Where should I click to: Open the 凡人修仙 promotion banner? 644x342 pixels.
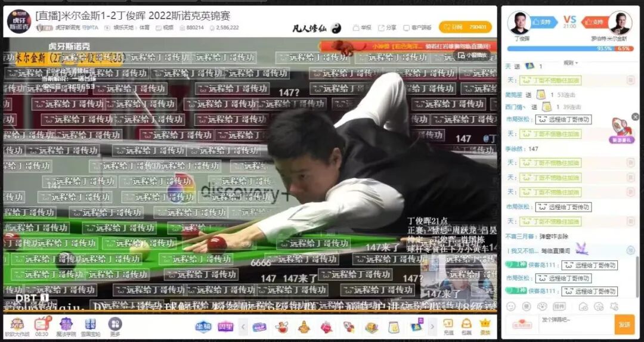316,27
